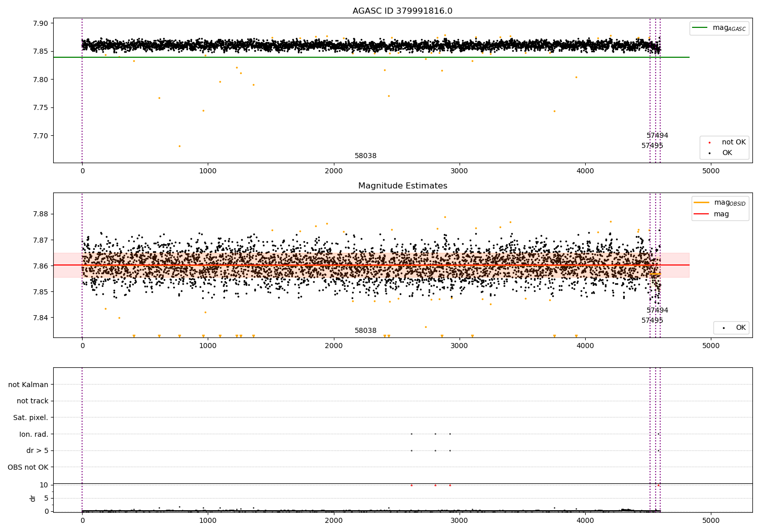Click the 1000 x-axis tick in the bottom plot
The width and height of the screenshot is (760, 532).
(x=208, y=520)
